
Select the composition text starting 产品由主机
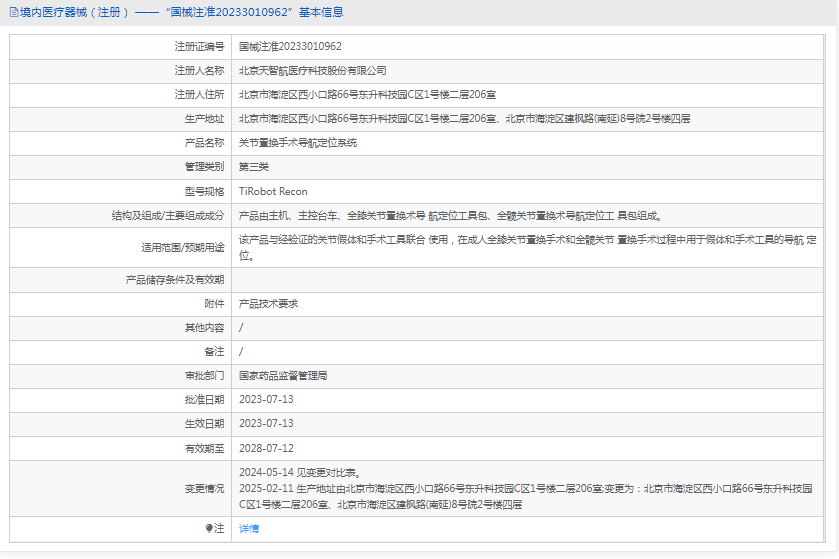451,216
